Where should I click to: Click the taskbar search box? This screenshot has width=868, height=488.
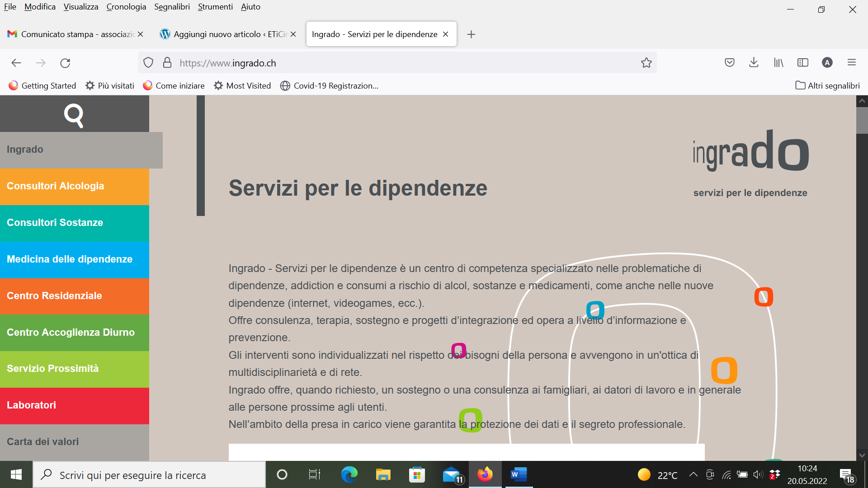(149, 474)
